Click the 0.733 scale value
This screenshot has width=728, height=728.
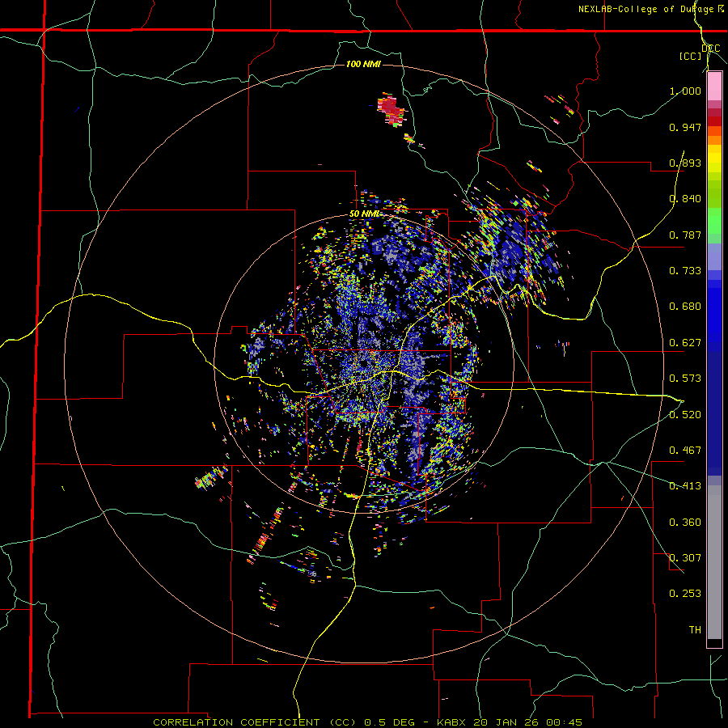[685, 271]
